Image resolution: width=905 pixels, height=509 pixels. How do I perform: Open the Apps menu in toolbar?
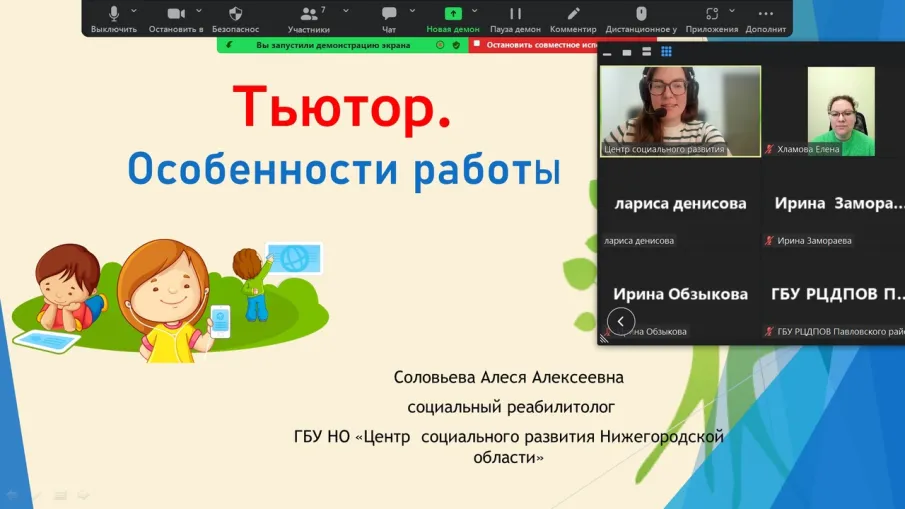[x=712, y=18]
